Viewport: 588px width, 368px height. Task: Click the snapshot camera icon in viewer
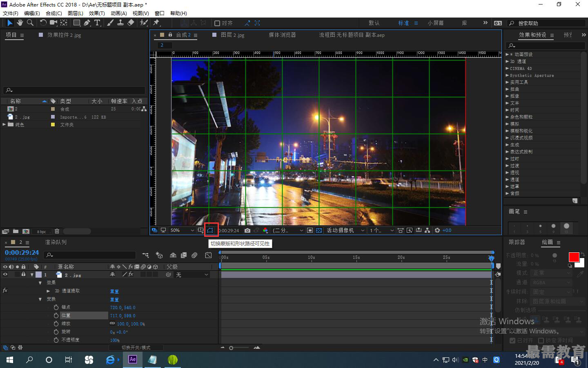point(247,230)
